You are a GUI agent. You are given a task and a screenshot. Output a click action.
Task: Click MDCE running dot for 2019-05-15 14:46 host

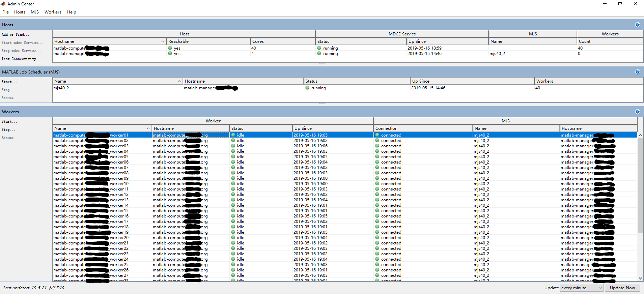click(319, 54)
